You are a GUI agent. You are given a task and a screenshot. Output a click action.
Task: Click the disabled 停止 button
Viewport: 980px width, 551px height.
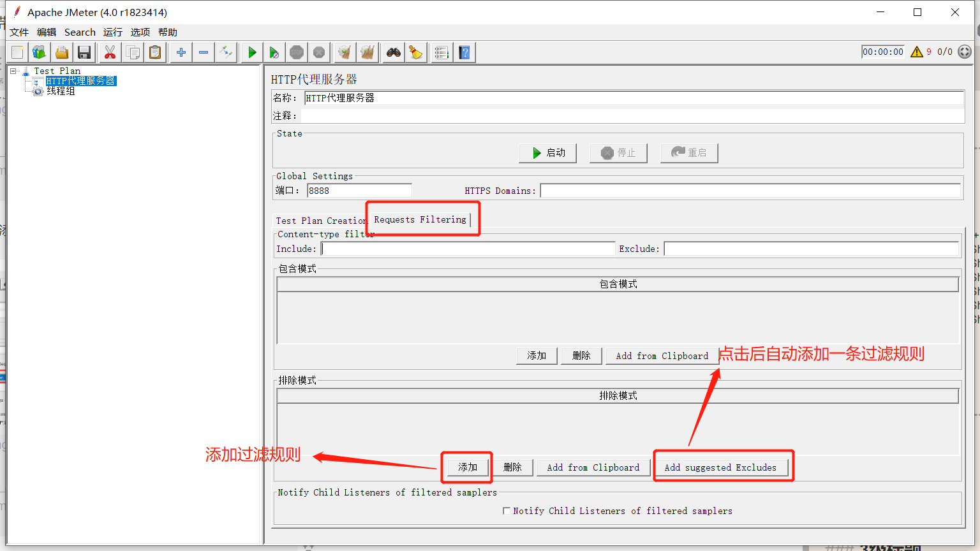618,153
